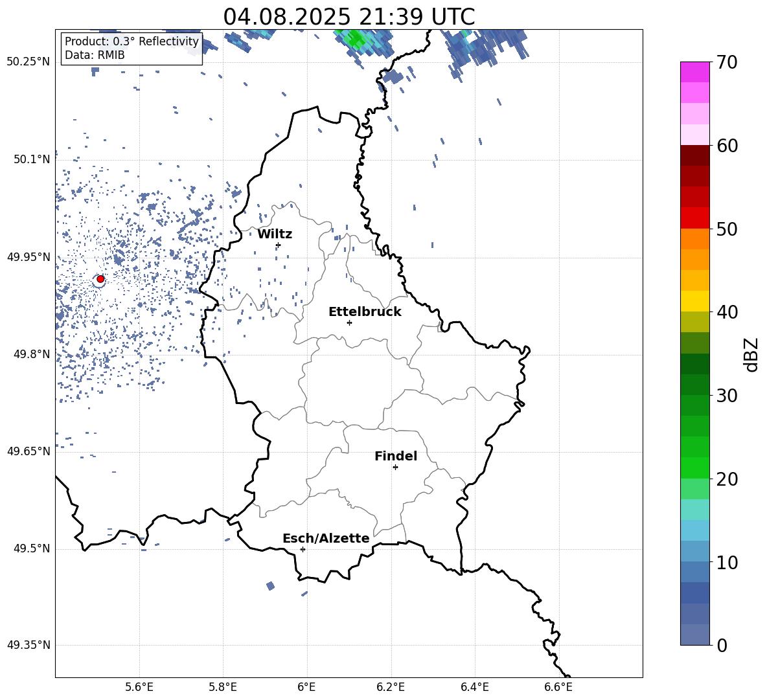Click the title '04.08.2025 21:39 UTC'

pyautogui.click(x=349, y=17)
